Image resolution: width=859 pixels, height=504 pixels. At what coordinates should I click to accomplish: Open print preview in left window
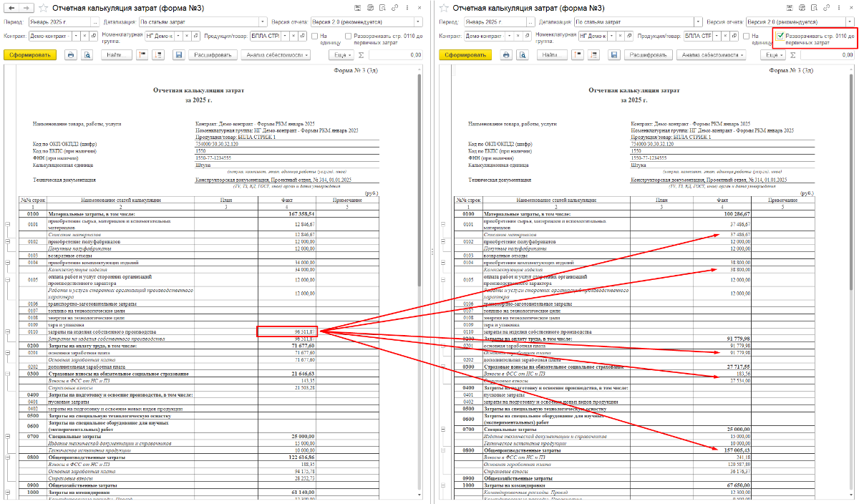[88, 54]
